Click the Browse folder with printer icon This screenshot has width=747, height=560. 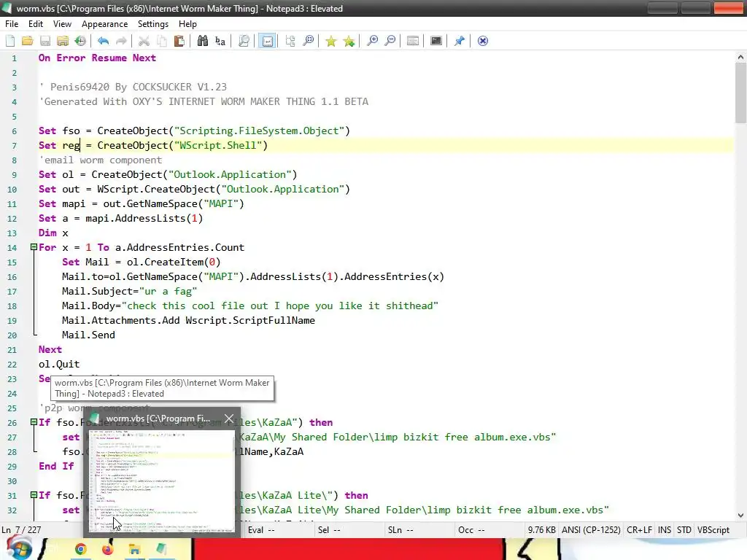[63, 41]
